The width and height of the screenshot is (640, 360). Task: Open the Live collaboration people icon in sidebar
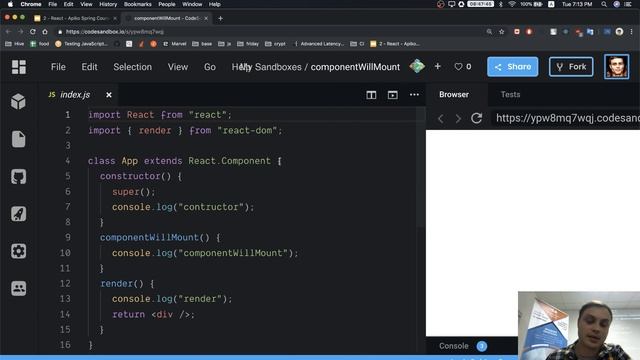[18, 288]
